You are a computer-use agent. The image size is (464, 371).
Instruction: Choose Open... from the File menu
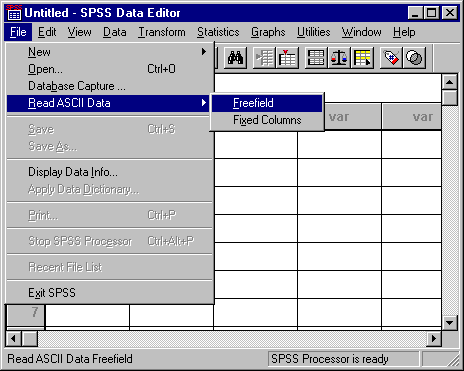(x=110, y=69)
